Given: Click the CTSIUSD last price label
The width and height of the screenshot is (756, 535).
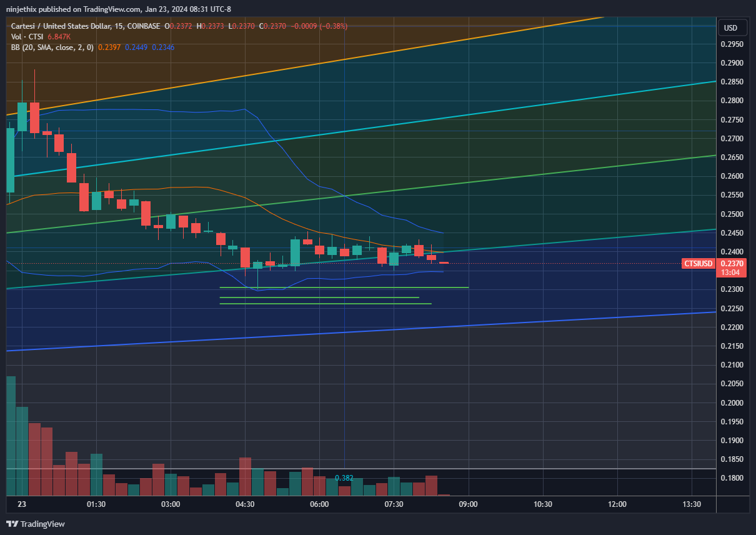Looking at the screenshot, I should (699, 264).
